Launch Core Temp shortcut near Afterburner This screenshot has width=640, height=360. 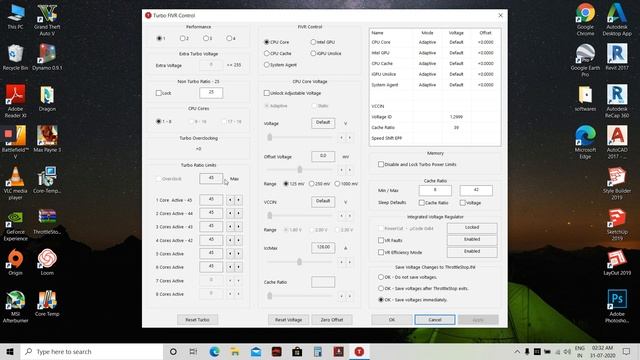click(47, 303)
